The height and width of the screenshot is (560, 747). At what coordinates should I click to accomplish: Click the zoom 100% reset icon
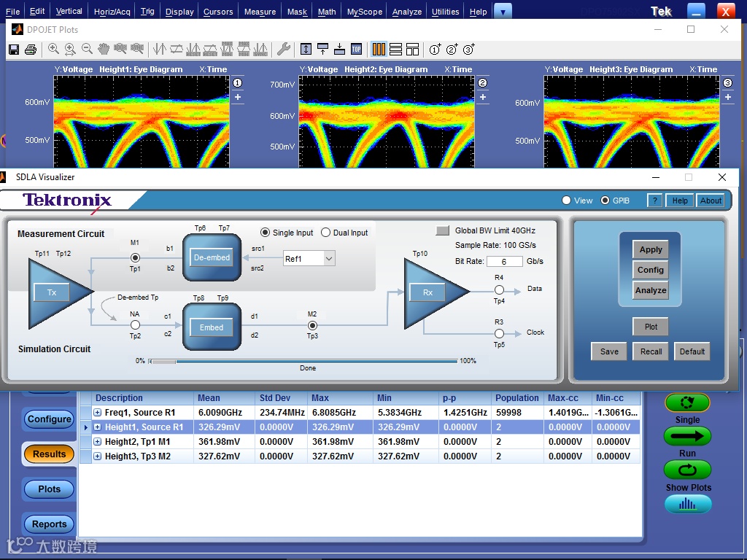pyautogui.click(x=120, y=49)
